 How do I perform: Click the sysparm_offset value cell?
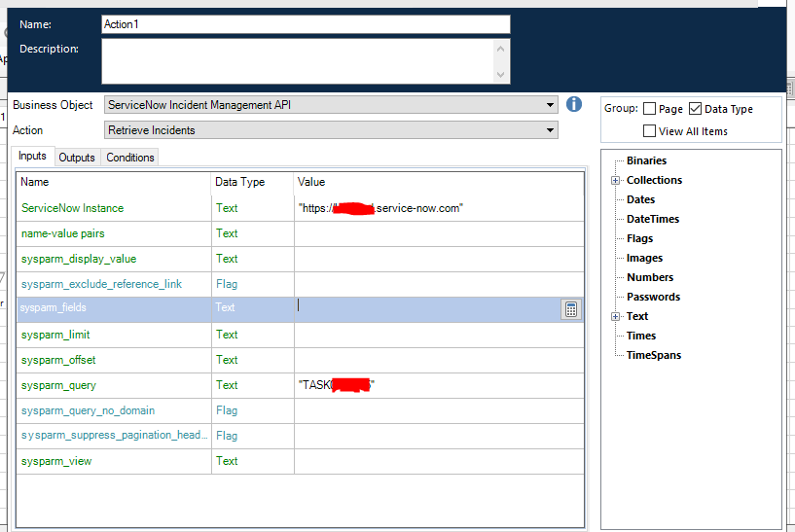(x=439, y=360)
